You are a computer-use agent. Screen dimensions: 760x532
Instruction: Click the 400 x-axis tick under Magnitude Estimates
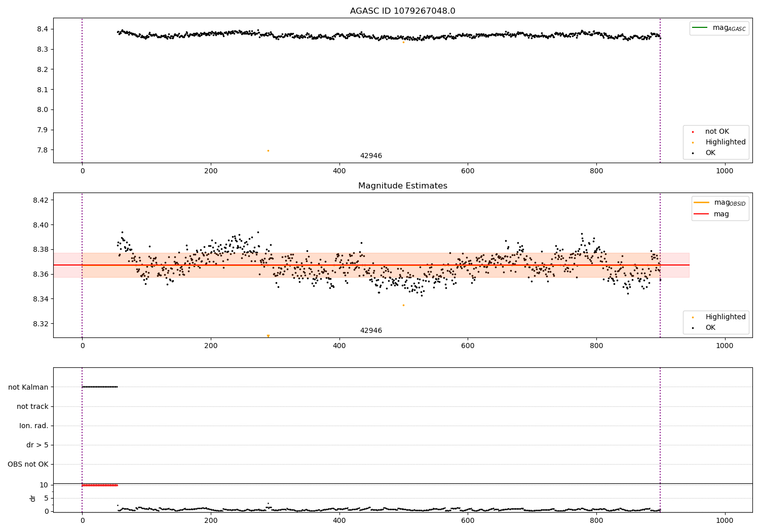click(339, 346)
